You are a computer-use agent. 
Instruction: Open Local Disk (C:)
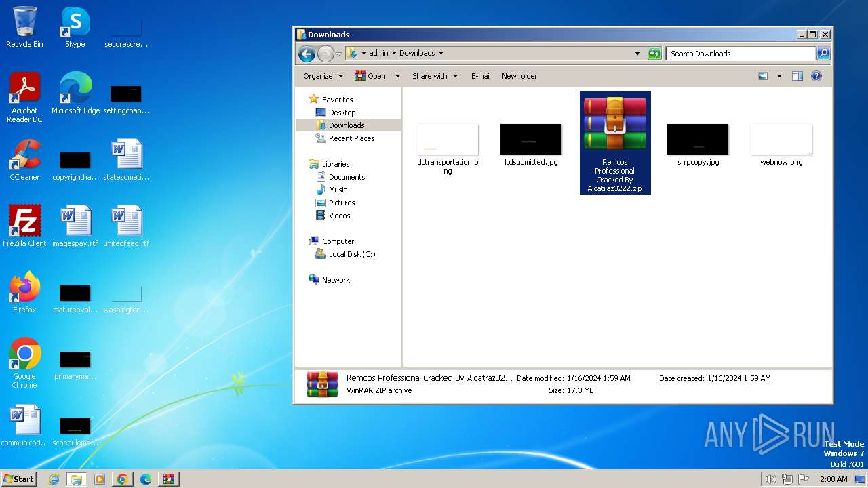351,254
